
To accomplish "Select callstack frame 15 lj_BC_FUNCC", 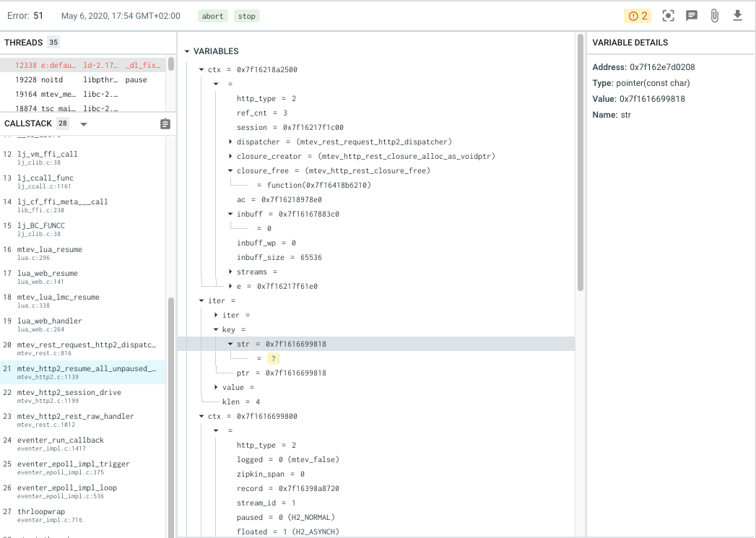I will tap(83, 230).
